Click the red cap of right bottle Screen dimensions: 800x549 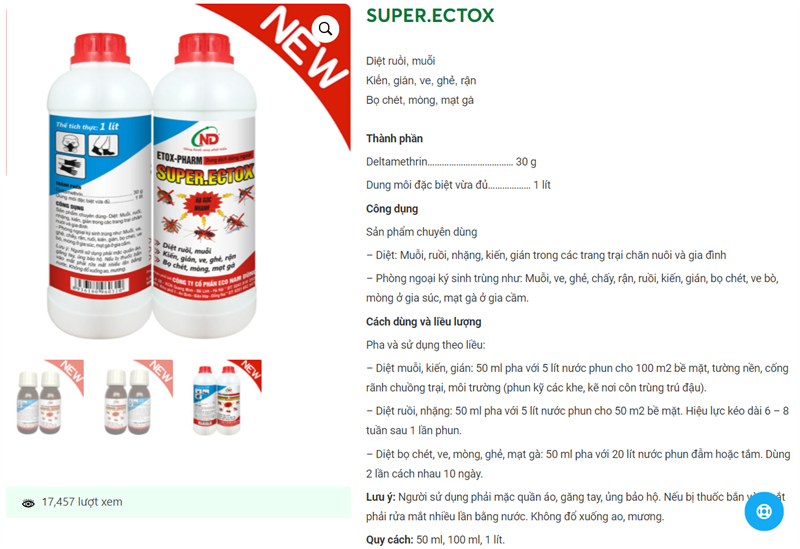tap(204, 48)
